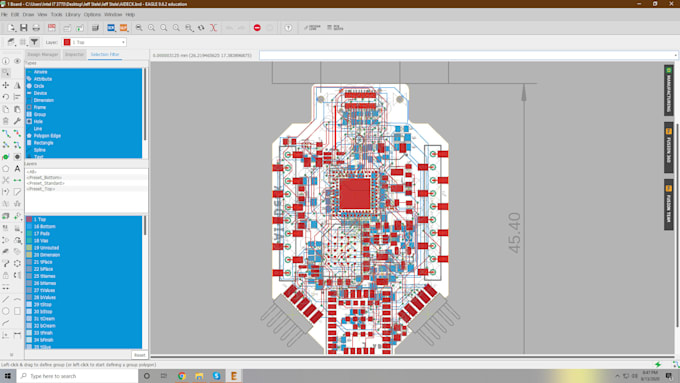The image size is (680, 383).
Task: Open the FUSION TEAM side panel
Action: pyautogui.click(x=668, y=205)
